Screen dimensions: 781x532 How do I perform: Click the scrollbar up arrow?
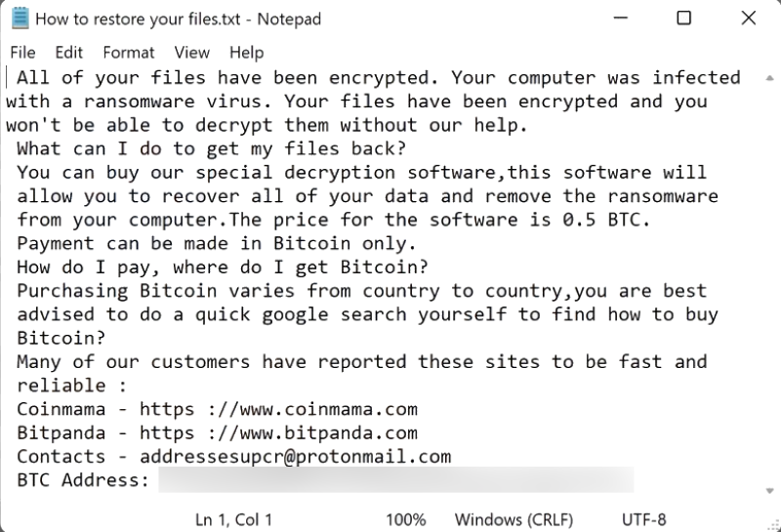[x=769, y=78]
